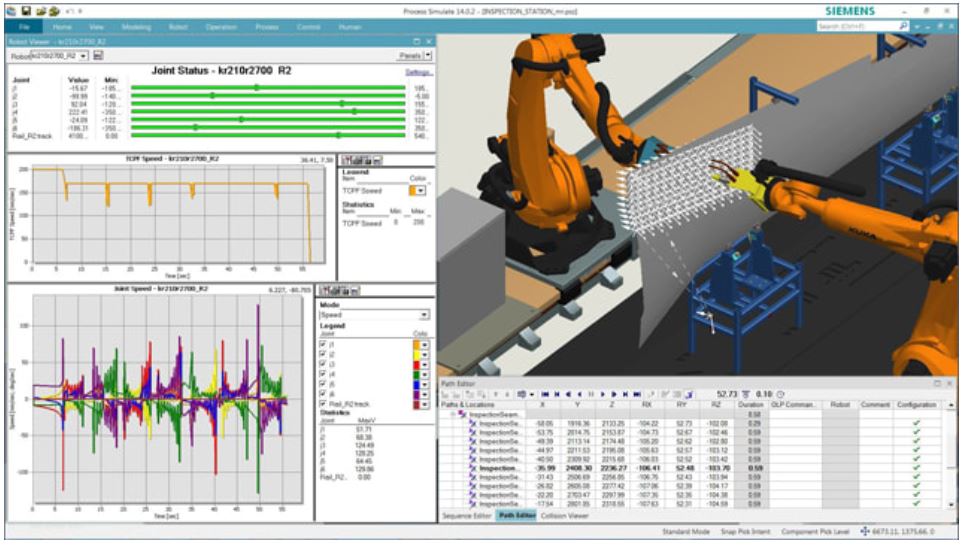Uncheck the Rail_R2 track checkbox in legend
This screenshot has width=973, height=554.
[x=323, y=404]
